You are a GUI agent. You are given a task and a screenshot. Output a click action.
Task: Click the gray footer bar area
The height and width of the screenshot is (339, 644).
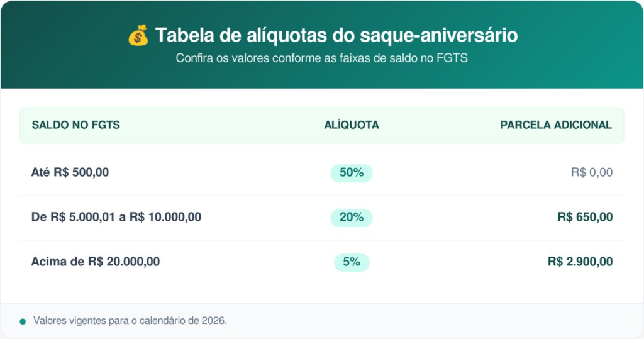(x=440, y=321)
